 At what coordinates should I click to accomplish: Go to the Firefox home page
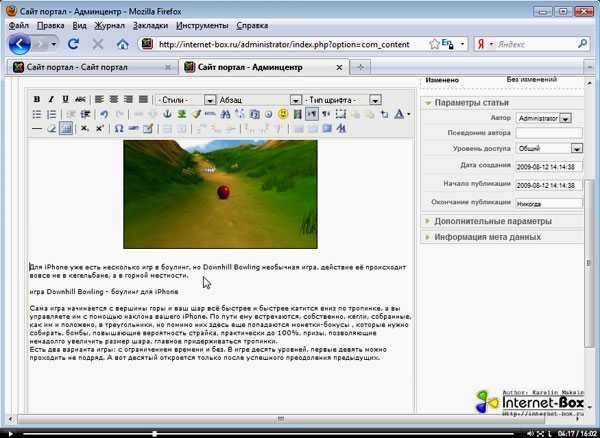(x=122, y=44)
